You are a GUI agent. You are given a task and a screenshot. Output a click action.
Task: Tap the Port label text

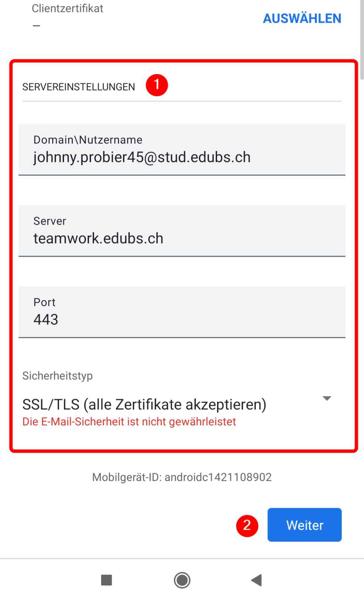click(x=44, y=302)
